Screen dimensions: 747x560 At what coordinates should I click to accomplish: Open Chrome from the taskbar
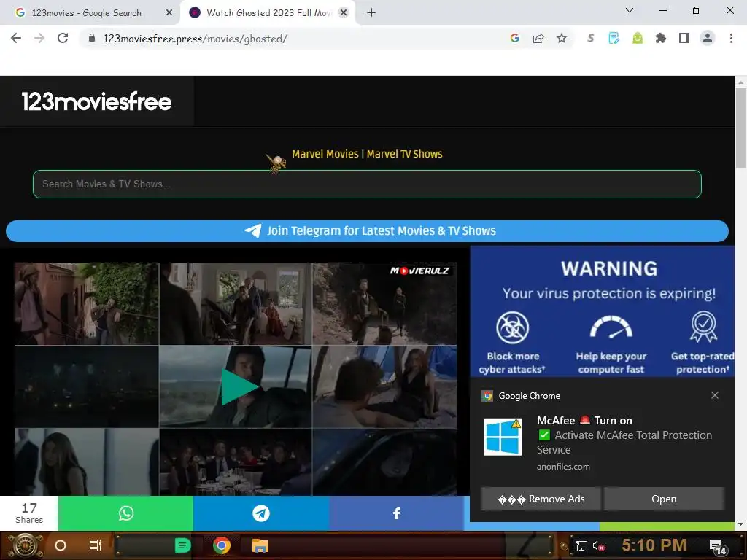point(222,545)
